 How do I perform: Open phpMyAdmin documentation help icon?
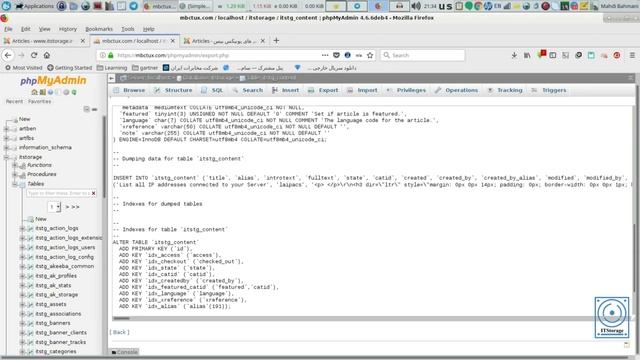[50, 92]
